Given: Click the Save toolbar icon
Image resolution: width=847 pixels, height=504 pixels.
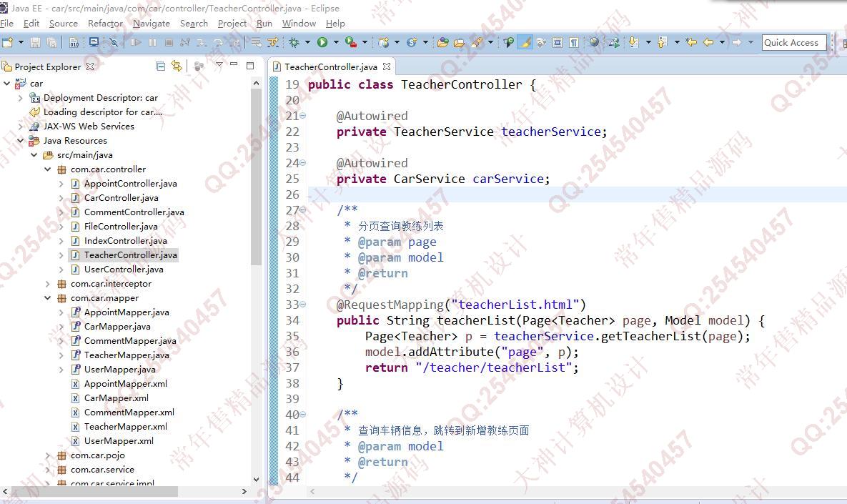Looking at the screenshot, I should [35, 42].
